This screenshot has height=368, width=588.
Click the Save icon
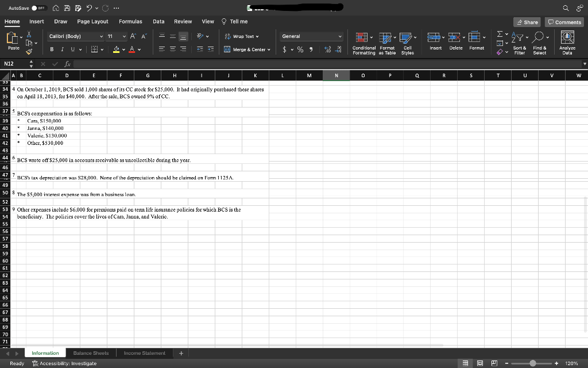67,8
